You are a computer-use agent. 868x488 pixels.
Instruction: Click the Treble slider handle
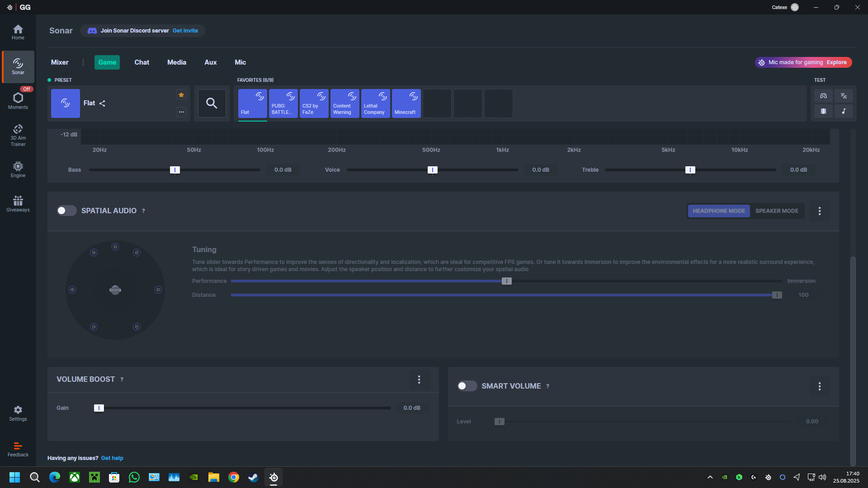(x=690, y=170)
